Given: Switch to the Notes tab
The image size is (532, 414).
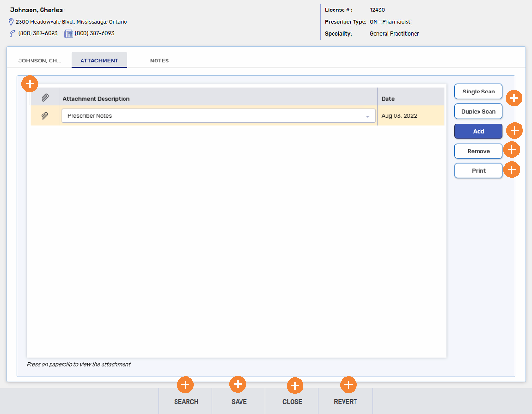Looking at the screenshot, I should (159, 61).
